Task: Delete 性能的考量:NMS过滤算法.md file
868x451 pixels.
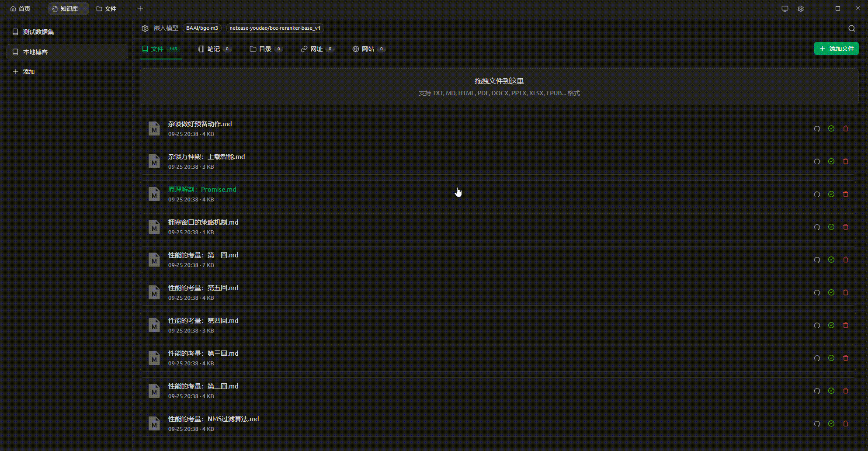Action: 845,423
